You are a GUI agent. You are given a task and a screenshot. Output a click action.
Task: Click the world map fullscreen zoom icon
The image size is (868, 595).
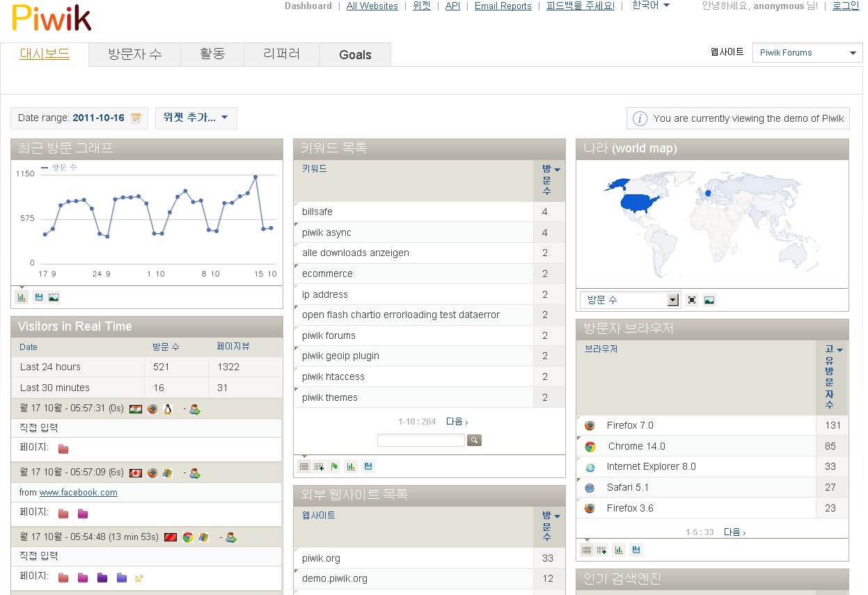pos(692,300)
